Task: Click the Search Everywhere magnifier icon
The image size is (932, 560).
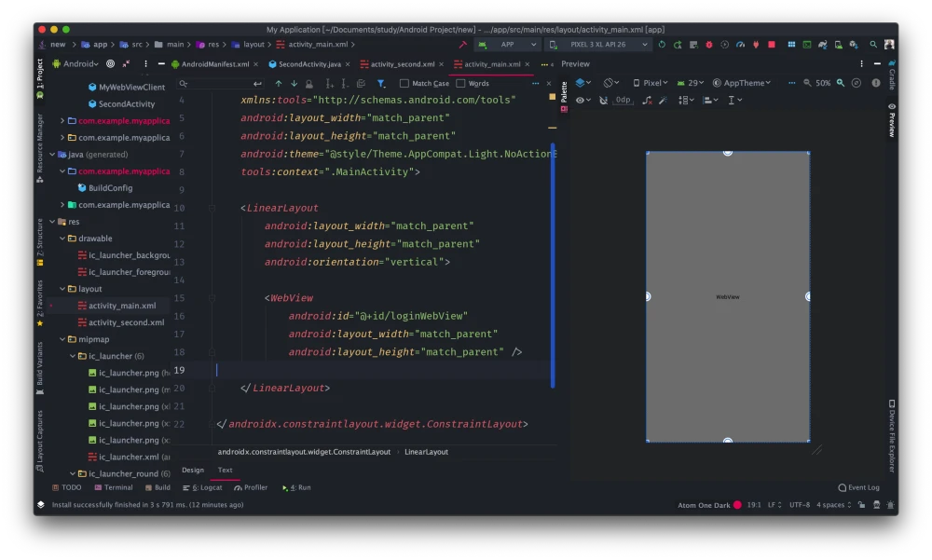Action: tap(873, 45)
